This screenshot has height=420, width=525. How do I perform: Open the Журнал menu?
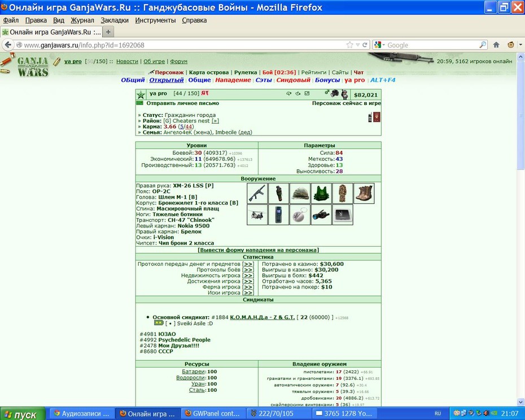(x=82, y=20)
